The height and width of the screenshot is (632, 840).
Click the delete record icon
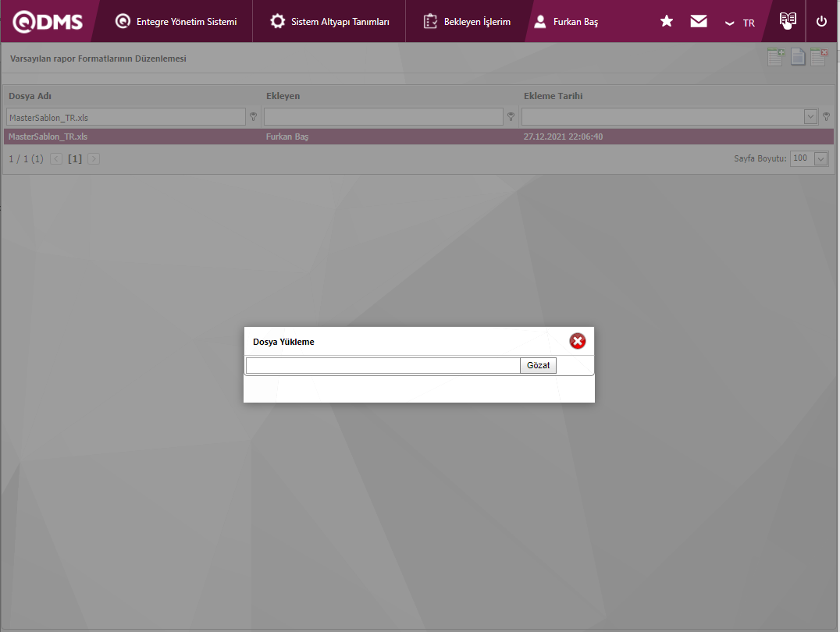(x=819, y=57)
